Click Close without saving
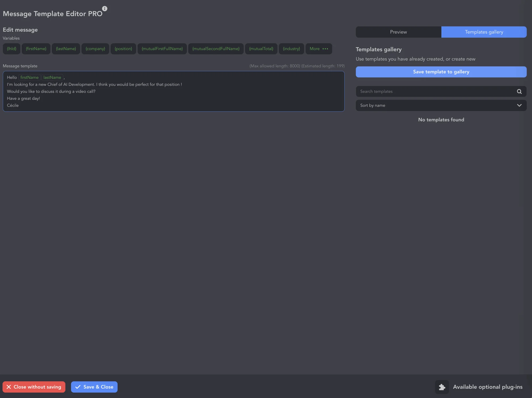Screen dimensions: 532x398 coord(34,387)
